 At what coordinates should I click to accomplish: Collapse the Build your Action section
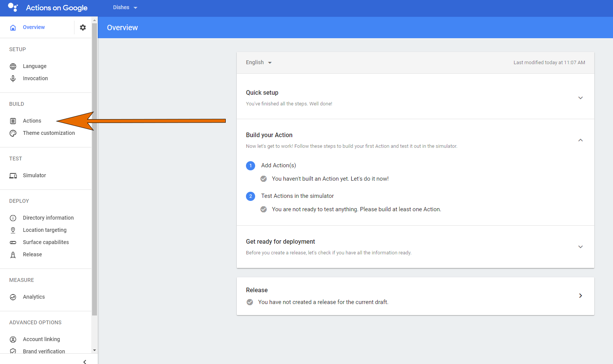click(580, 140)
